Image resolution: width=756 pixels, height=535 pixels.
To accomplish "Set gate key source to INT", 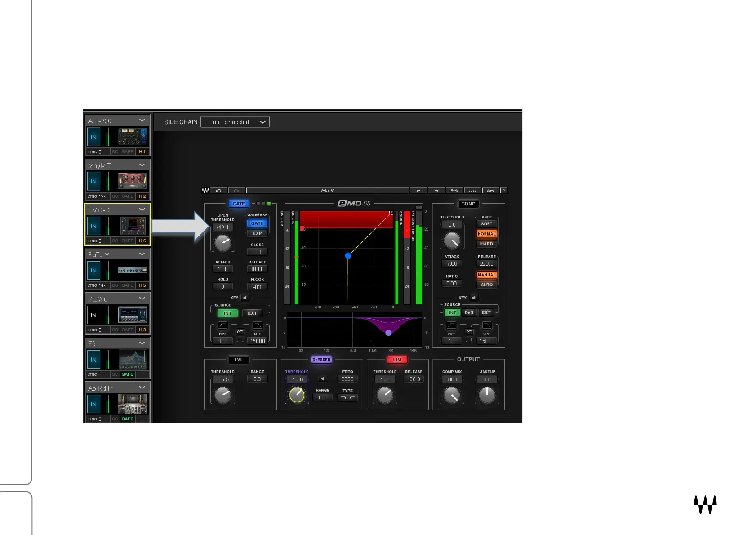I will tap(227, 313).
